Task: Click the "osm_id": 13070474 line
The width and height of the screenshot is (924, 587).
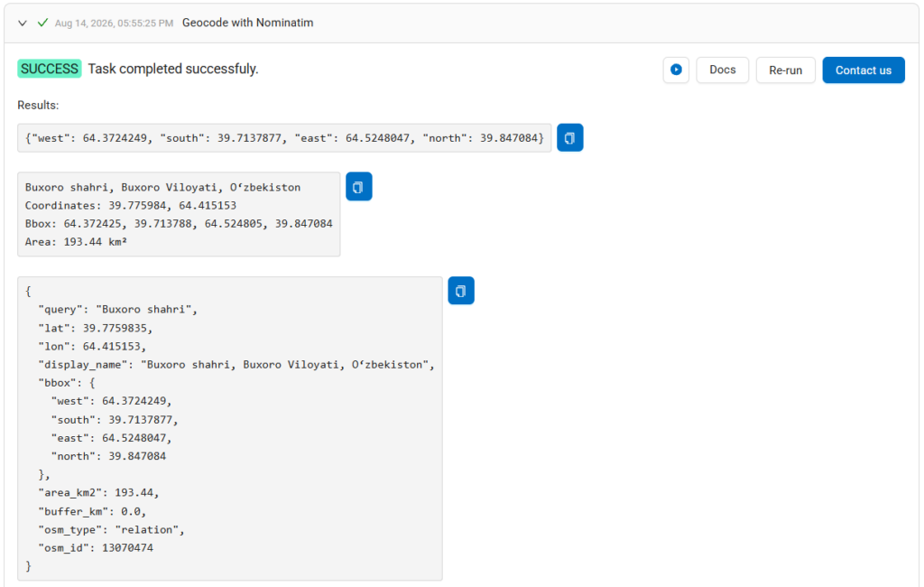Action: coord(96,548)
